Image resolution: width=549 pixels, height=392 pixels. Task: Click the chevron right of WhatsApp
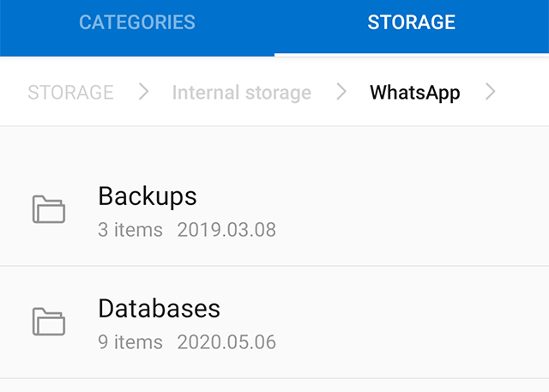[x=491, y=92]
